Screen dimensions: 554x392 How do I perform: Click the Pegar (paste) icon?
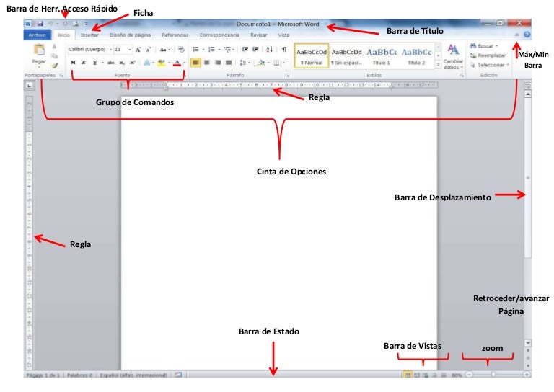click(x=38, y=53)
